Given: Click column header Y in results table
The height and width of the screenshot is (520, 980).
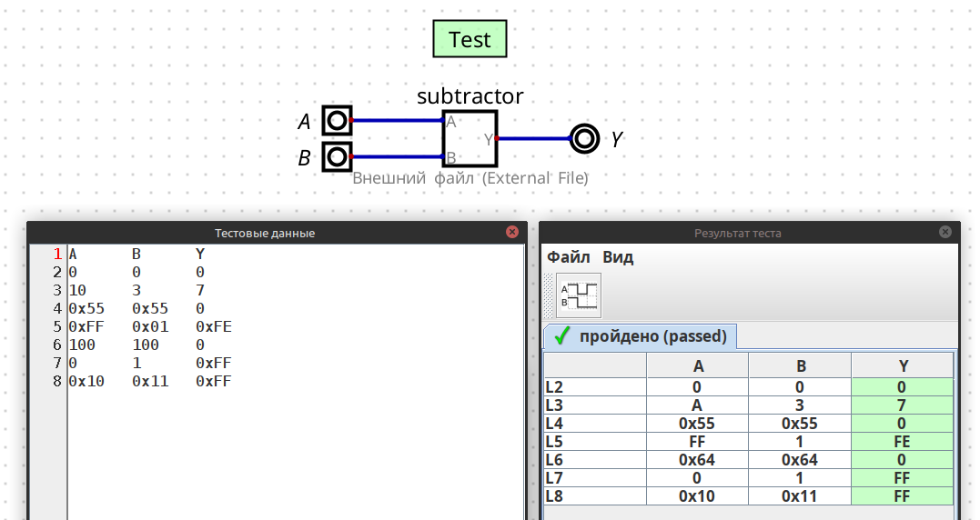Looking at the screenshot, I should pos(903,365).
